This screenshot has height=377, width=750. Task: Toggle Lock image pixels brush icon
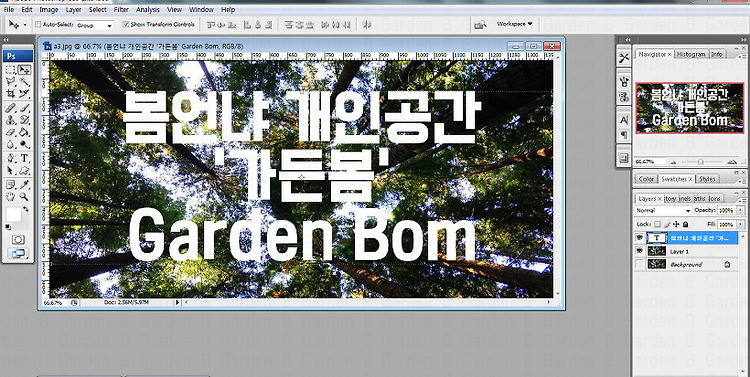tap(667, 224)
